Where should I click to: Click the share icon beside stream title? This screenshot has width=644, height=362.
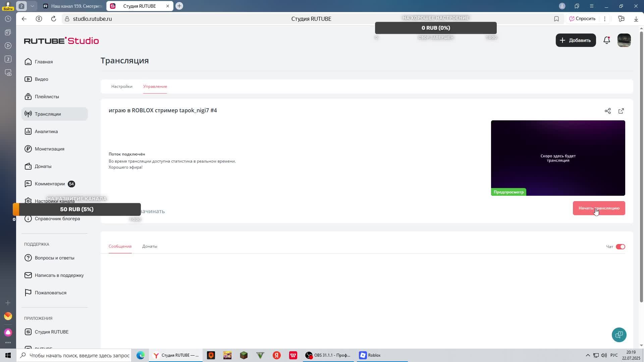607,111
